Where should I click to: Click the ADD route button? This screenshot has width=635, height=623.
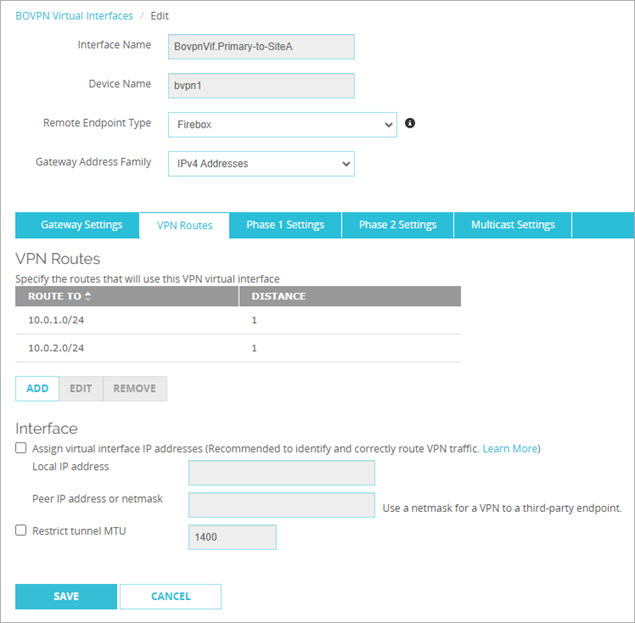(37, 388)
